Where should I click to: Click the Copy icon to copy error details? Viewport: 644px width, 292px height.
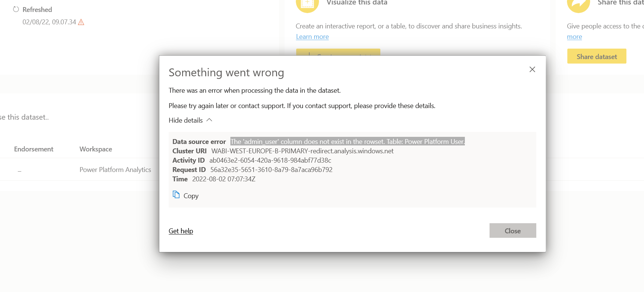[176, 194]
